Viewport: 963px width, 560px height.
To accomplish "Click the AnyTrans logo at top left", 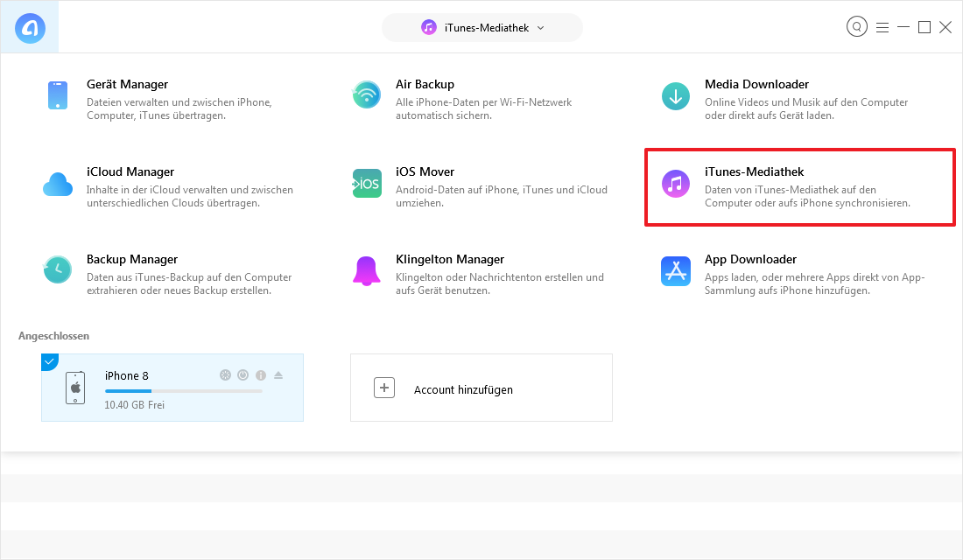I will point(30,28).
